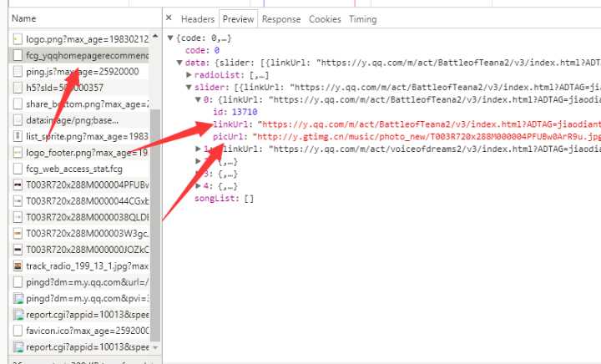The image size is (601, 364).
Task: Open the Response tab
Action: click(281, 19)
